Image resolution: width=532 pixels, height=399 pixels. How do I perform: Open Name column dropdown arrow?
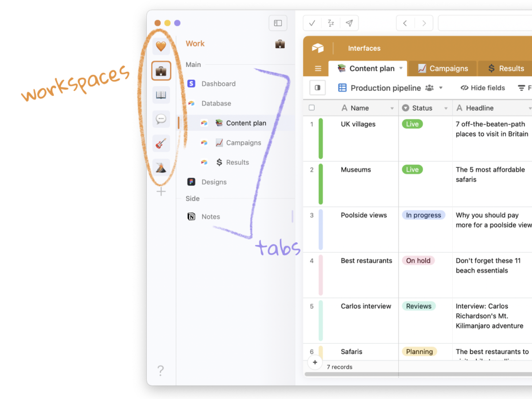(392, 108)
